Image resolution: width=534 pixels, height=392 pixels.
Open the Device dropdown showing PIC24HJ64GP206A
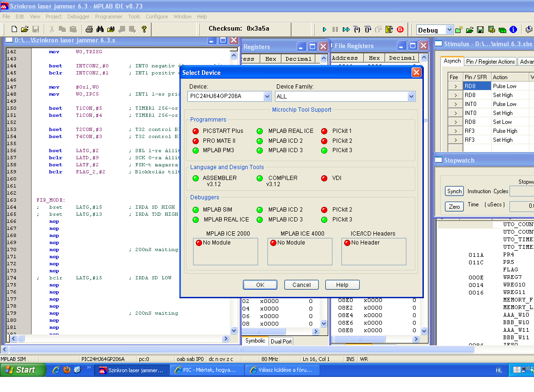tap(267, 96)
